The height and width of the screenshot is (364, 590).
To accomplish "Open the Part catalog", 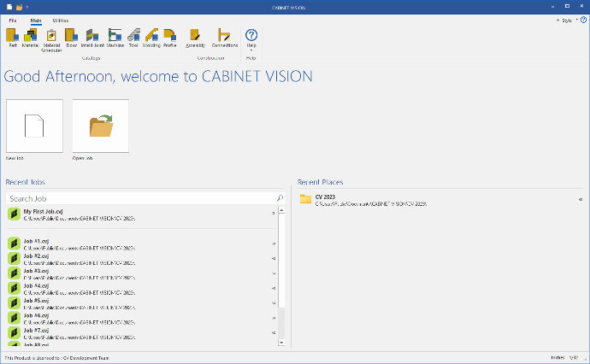I will (x=13, y=38).
